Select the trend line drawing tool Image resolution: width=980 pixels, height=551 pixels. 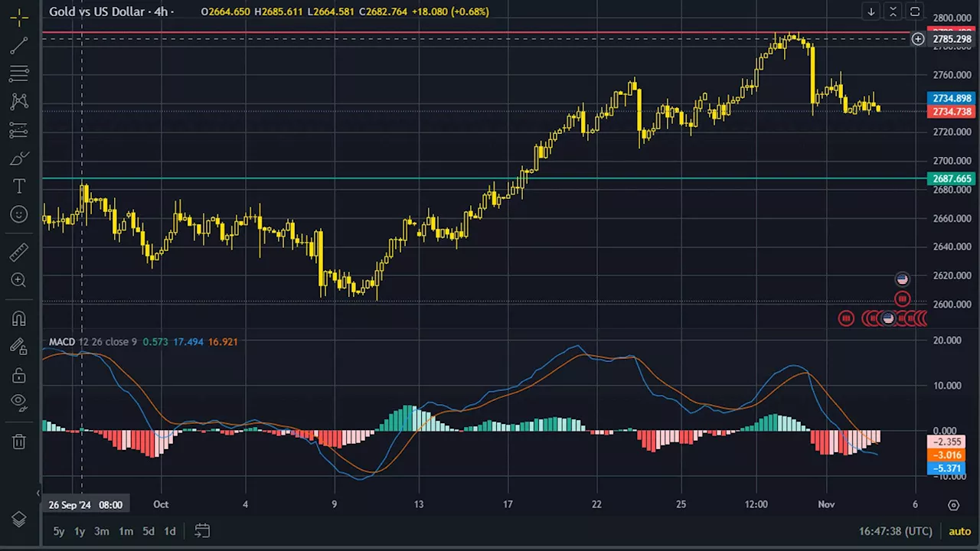(x=19, y=46)
